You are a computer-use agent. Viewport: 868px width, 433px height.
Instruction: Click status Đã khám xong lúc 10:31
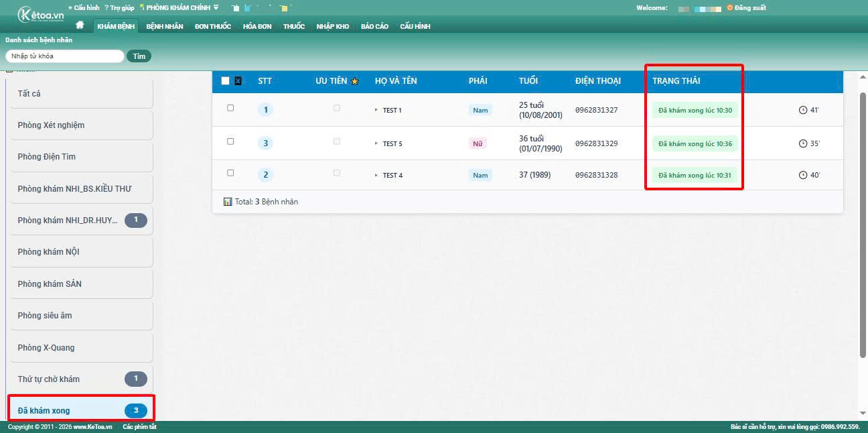point(695,175)
